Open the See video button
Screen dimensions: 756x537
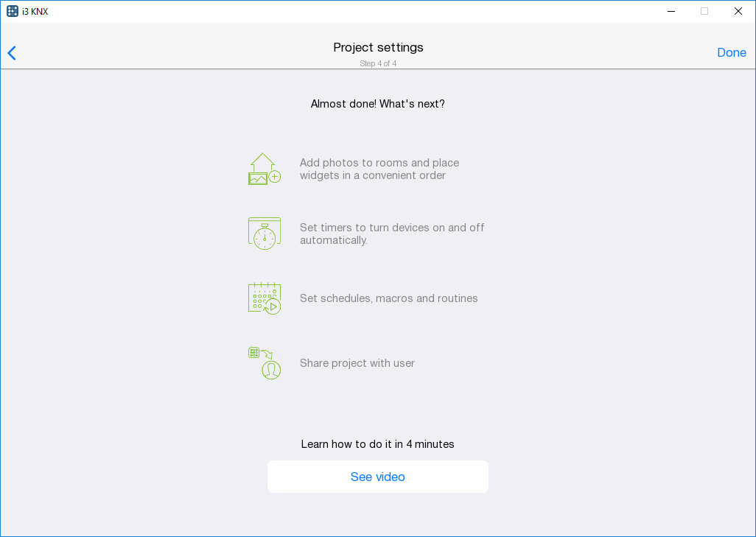377,477
